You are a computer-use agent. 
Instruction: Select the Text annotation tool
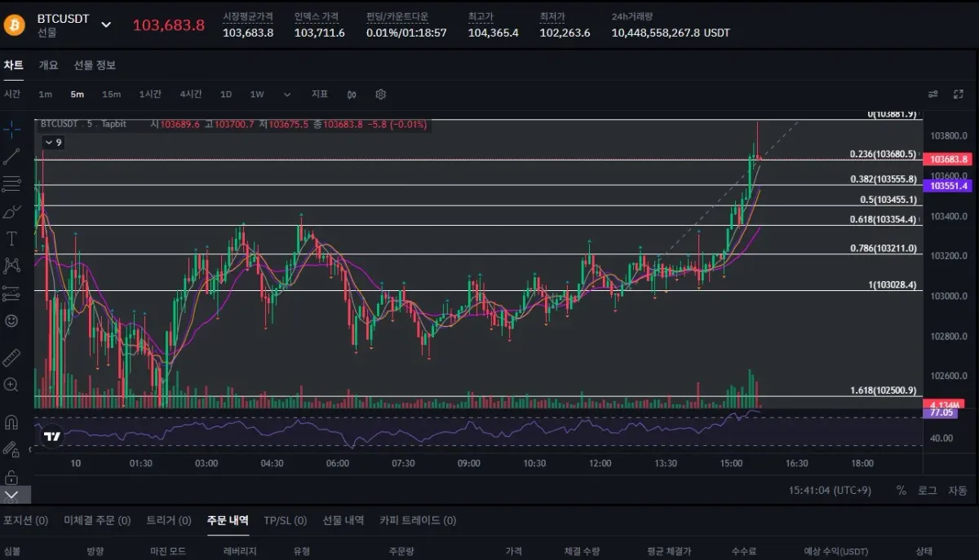point(11,239)
